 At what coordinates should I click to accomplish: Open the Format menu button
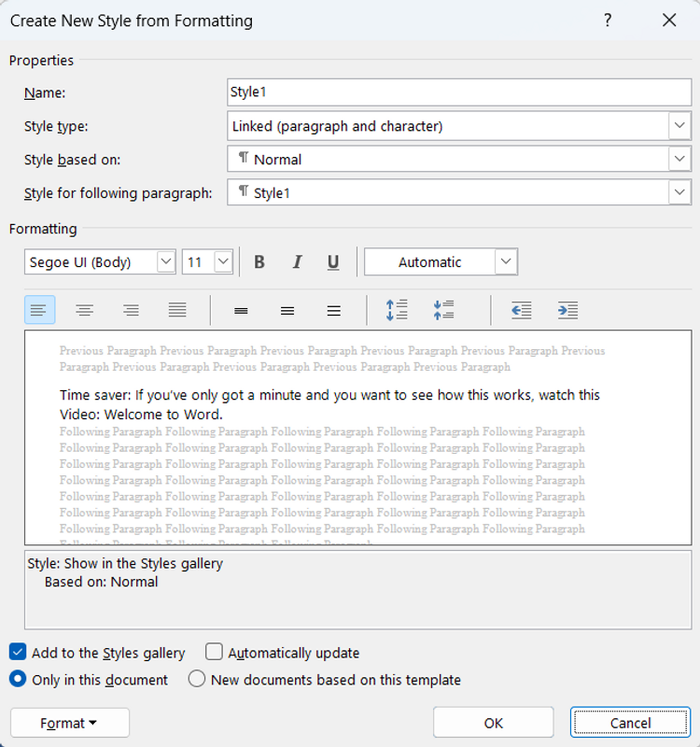(x=69, y=723)
